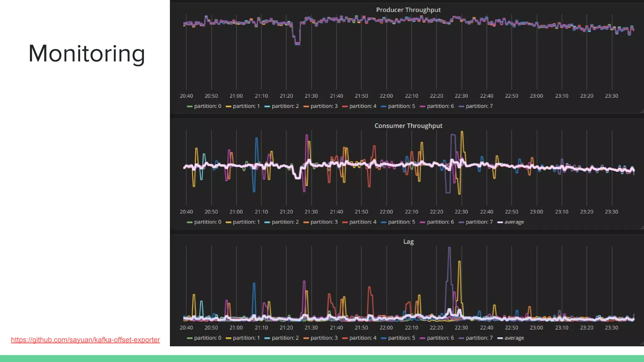Open the Consumer Throughput panel title menu

point(408,126)
